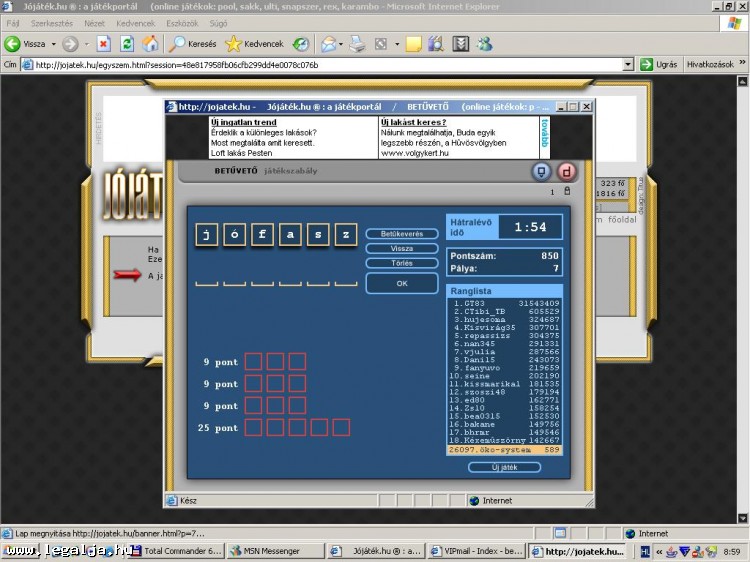
Task: Click the blue round chat icon in game header
Action: 542,171
